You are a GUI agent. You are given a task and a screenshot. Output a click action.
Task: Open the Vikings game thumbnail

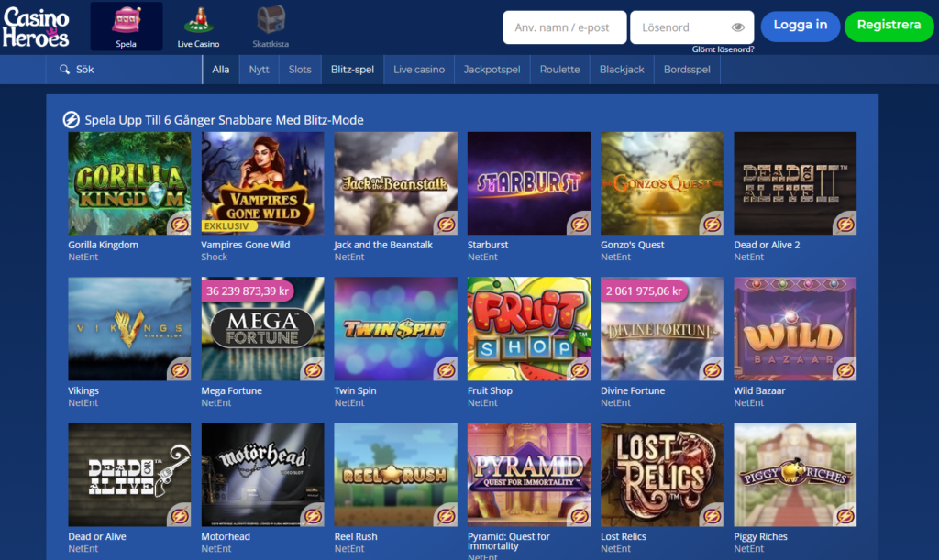coord(129,329)
